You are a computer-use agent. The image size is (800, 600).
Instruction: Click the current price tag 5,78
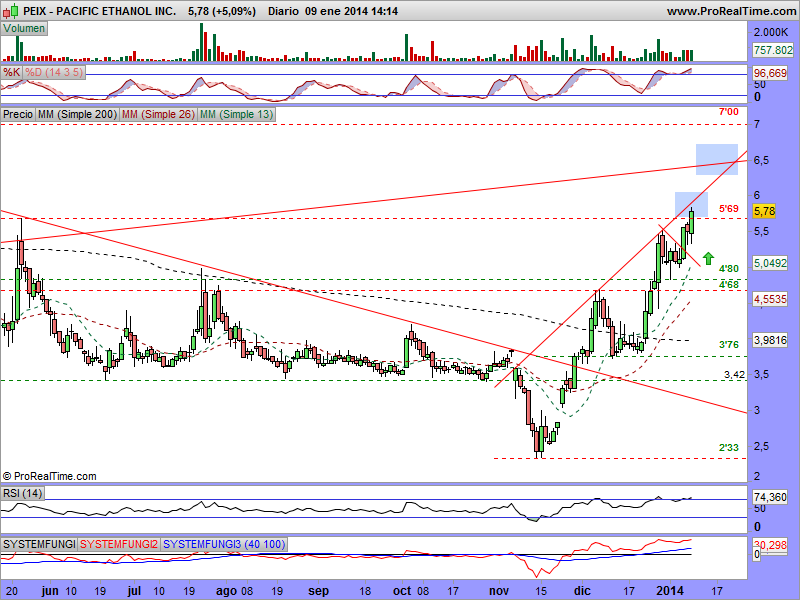pyautogui.click(x=764, y=211)
